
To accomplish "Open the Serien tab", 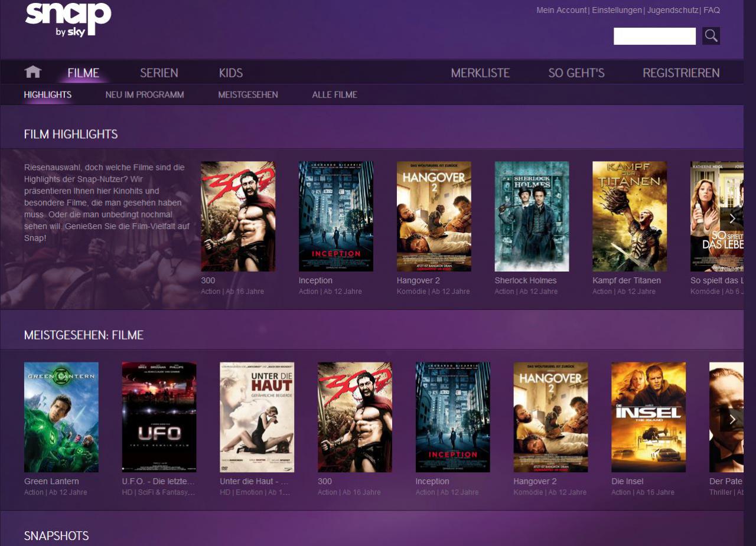I will click(x=159, y=73).
